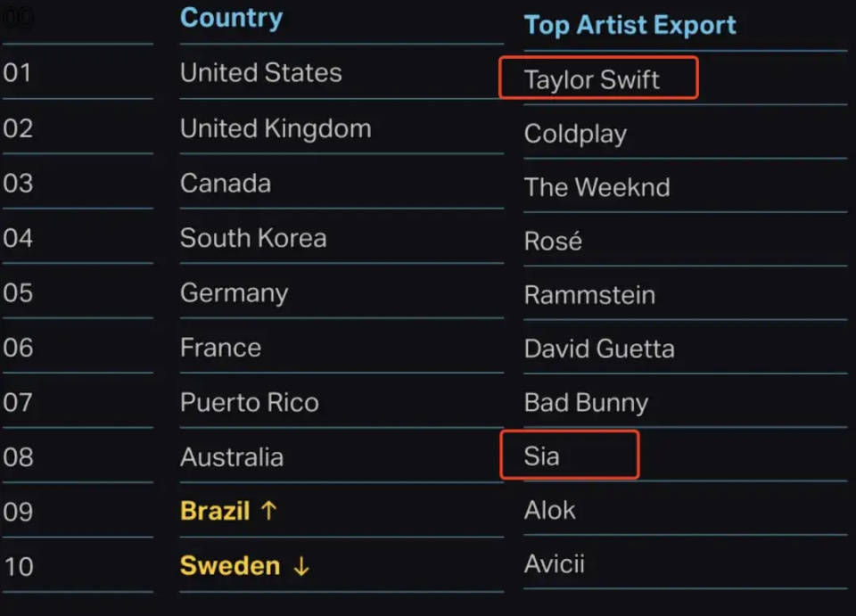Click the Country column header
Image resolution: width=856 pixels, height=616 pixels.
tap(232, 18)
